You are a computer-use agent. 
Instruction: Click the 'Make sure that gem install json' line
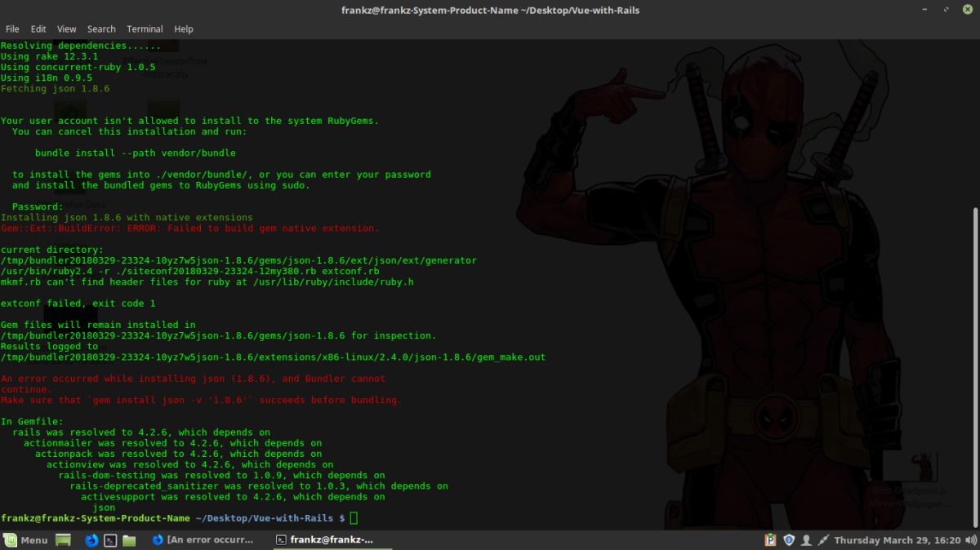click(201, 400)
